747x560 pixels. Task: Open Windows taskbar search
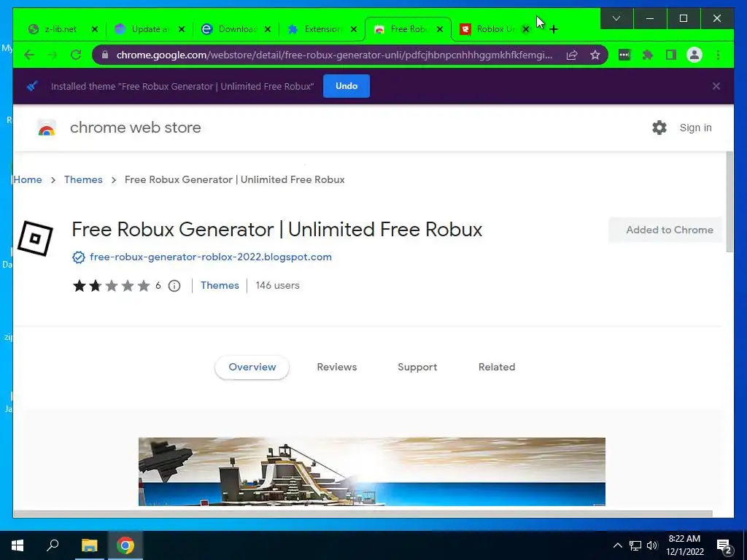pos(53,545)
